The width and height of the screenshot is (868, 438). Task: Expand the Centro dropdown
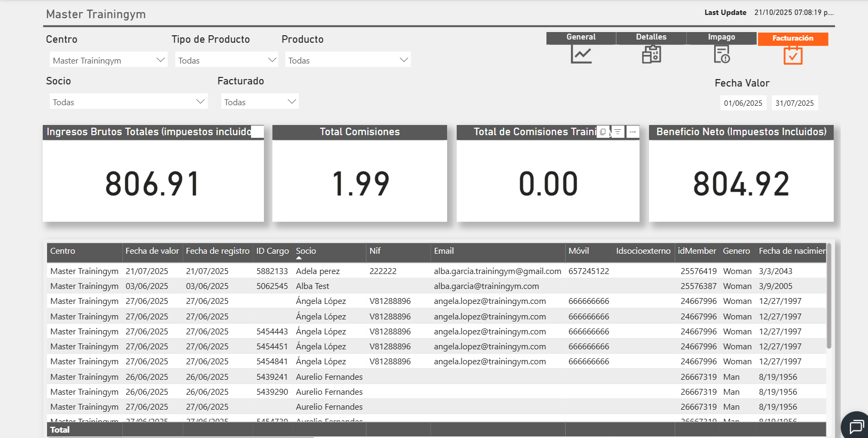[160, 60]
